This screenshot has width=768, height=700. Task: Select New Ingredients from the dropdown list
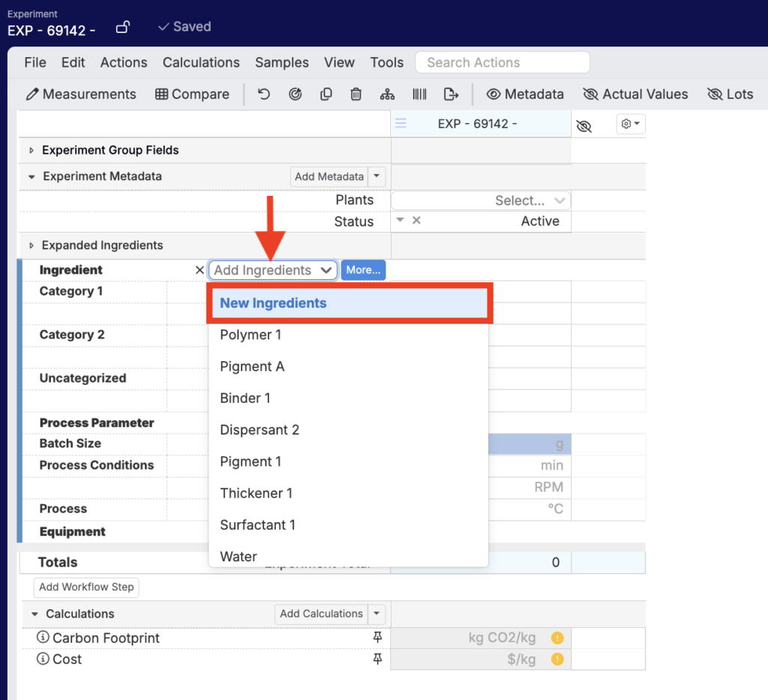coord(349,302)
